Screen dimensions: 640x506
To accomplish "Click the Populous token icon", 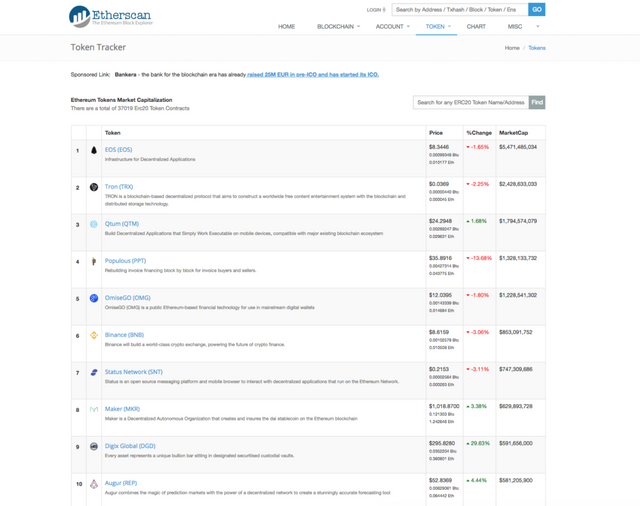I will click(94, 261).
